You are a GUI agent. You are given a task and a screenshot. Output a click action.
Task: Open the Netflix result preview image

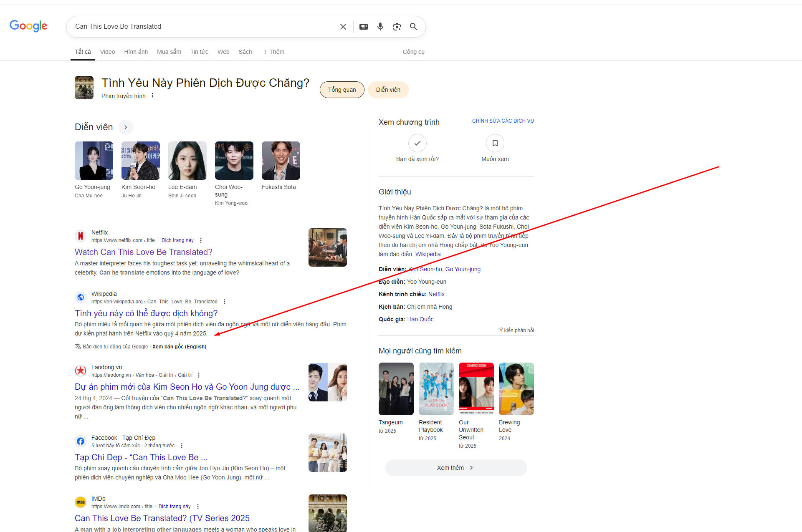coord(328,247)
